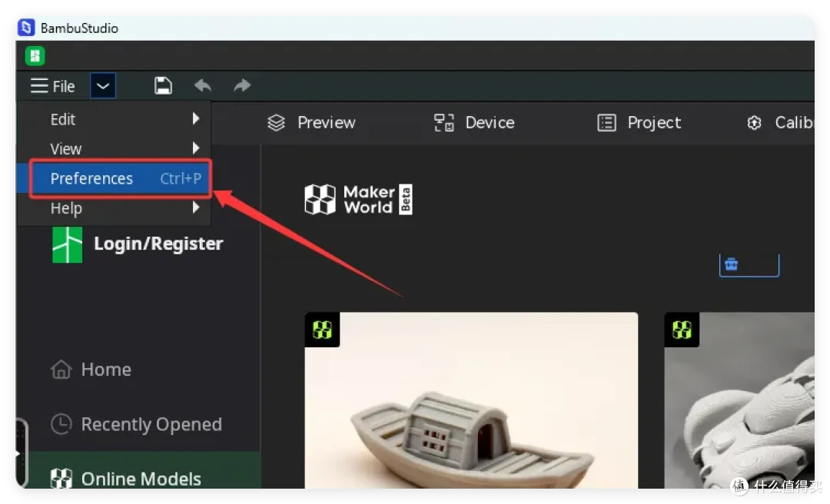Click the green icon below title bar
The image size is (830, 504).
click(35, 55)
